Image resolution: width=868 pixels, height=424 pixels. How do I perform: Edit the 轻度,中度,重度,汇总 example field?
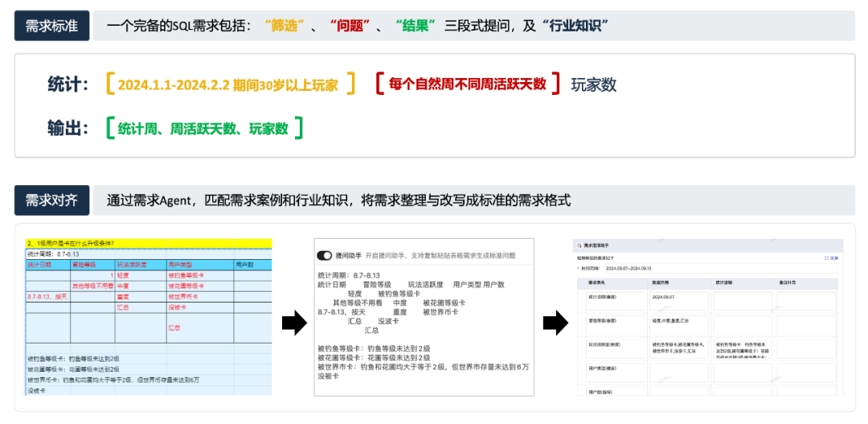[x=679, y=325]
